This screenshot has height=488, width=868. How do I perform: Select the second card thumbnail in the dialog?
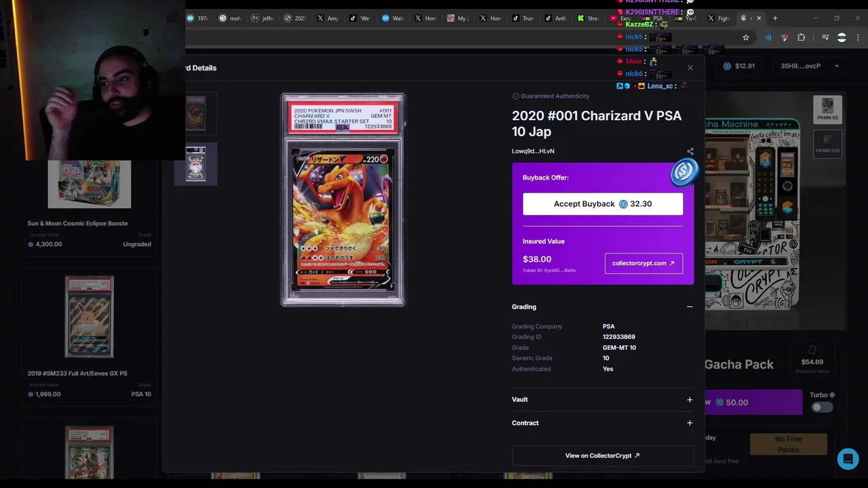point(196,164)
